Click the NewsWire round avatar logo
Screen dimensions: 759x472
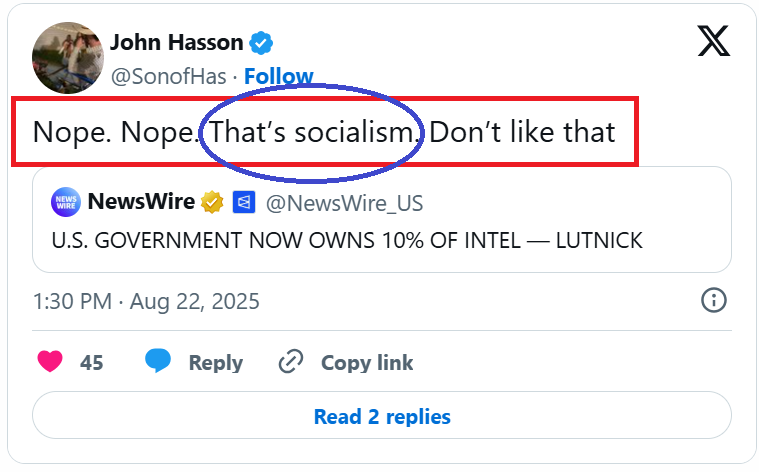65,203
